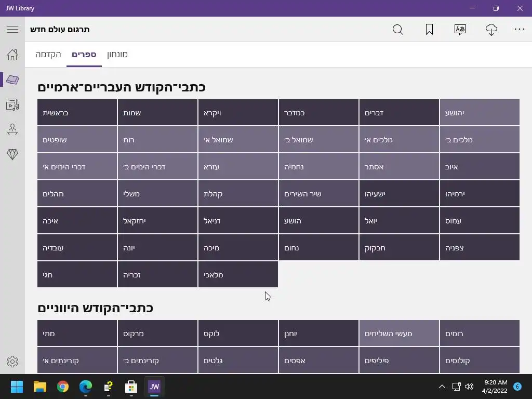The image size is (532, 399).
Task: Open the Meetings section in sidebar
Action: [x=12, y=129]
